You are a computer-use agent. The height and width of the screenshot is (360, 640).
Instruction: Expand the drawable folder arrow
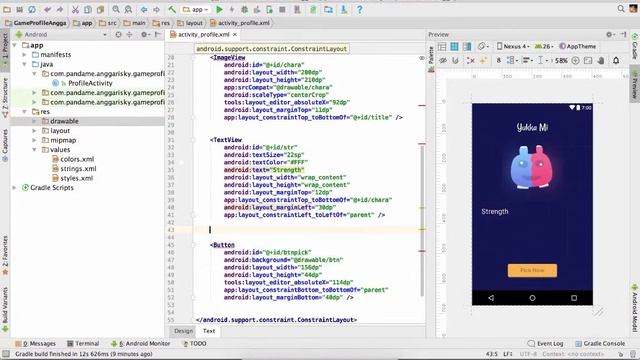34,121
